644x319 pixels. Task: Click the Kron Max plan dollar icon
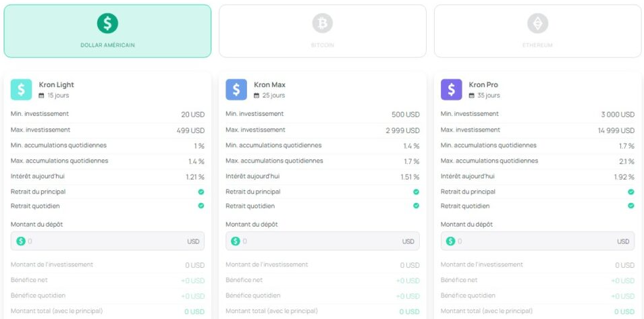pyautogui.click(x=236, y=90)
